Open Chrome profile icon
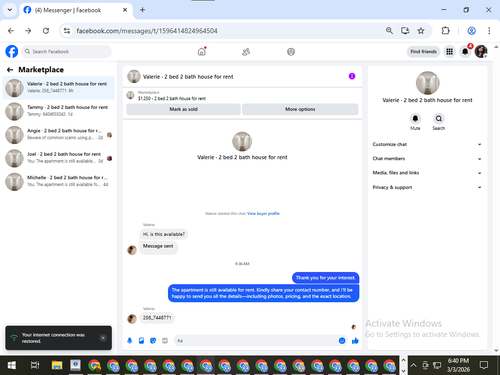This screenshot has height=375, width=500. (471, 31)
